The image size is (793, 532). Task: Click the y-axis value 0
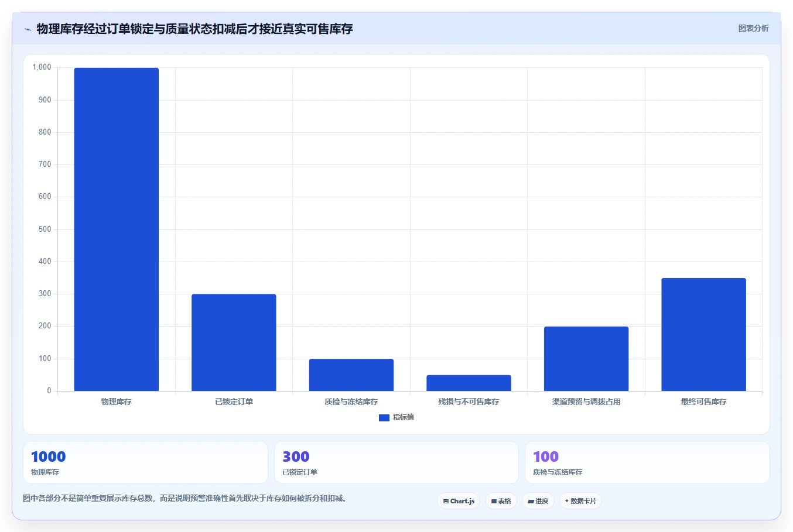click(49, 391)
